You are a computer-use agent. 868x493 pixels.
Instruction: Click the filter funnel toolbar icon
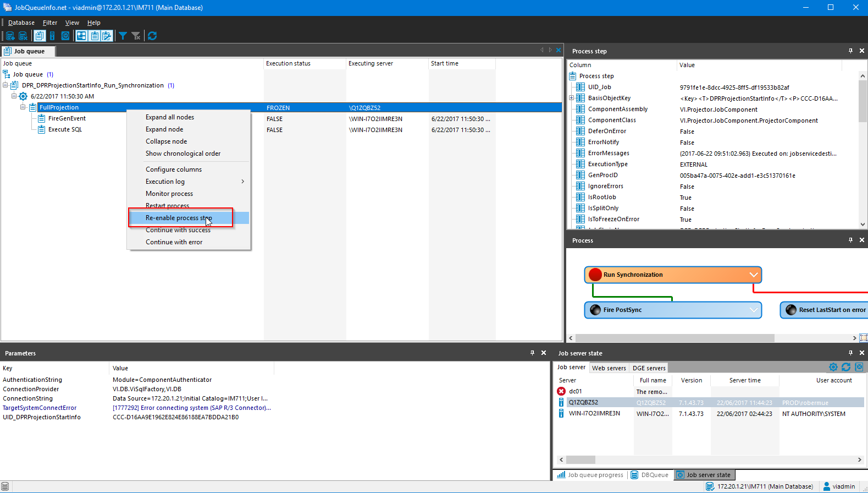123,36
